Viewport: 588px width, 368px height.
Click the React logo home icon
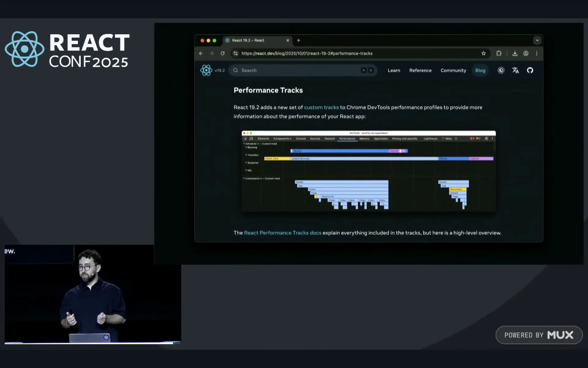coord(206,70)
